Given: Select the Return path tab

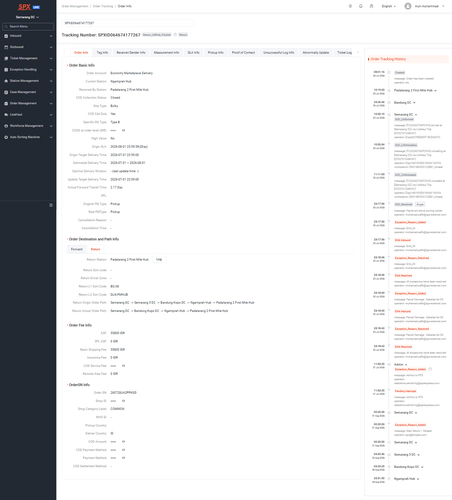Looking at the screenshot, I should point(95,249).
